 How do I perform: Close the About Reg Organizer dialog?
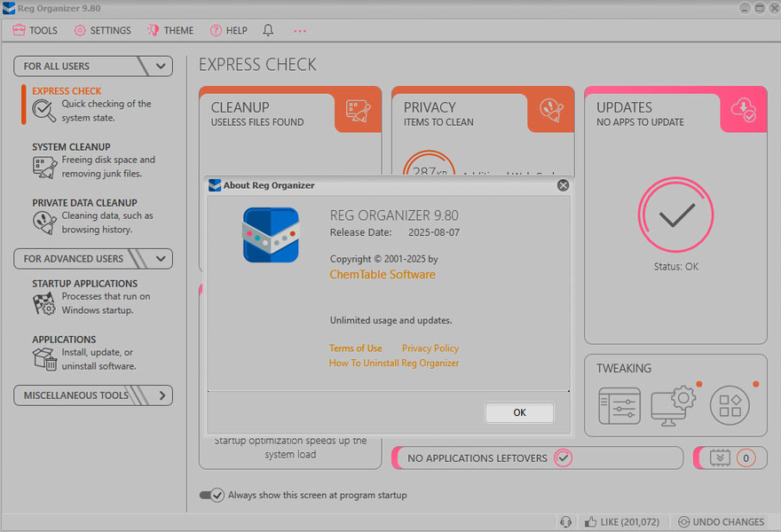tap(563, 185)
